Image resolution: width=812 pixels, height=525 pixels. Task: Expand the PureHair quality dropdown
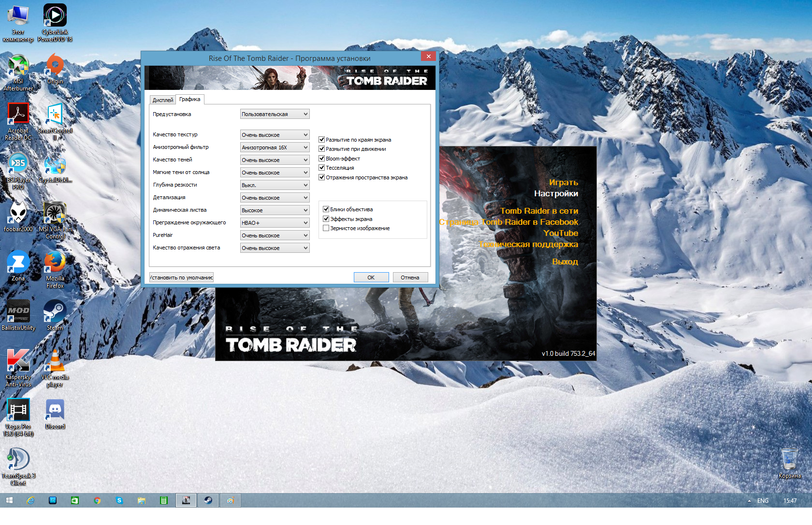tap(275, 235)
